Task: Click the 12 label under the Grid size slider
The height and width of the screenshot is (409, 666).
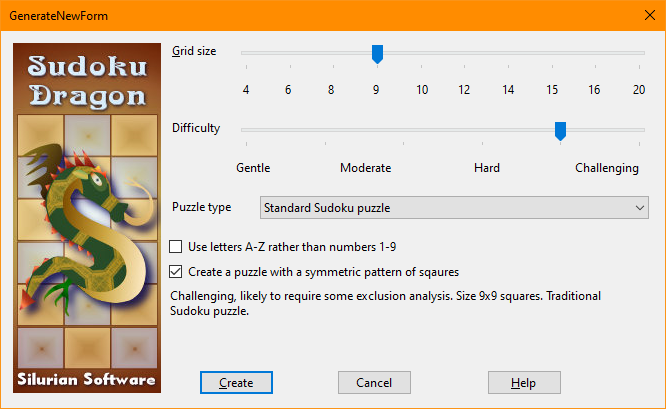Action: 464,90
